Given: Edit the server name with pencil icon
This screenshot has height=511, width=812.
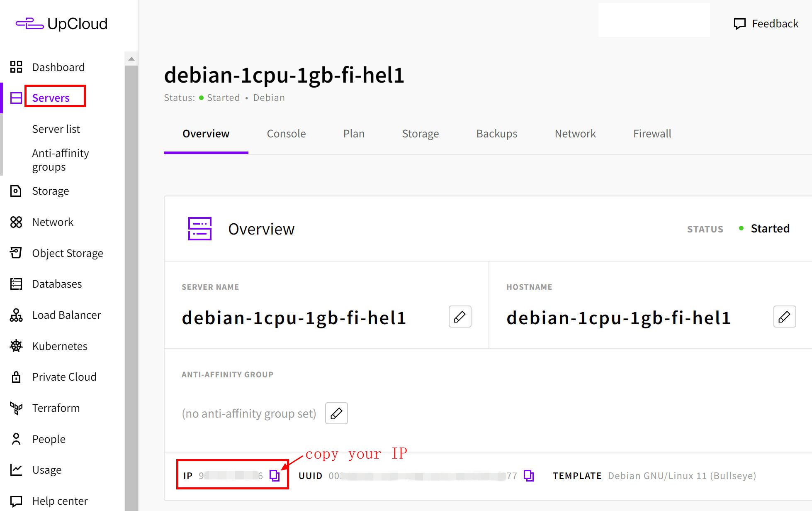Looking at the screenshot, I should pyautogui.click(x=460, y=317).
